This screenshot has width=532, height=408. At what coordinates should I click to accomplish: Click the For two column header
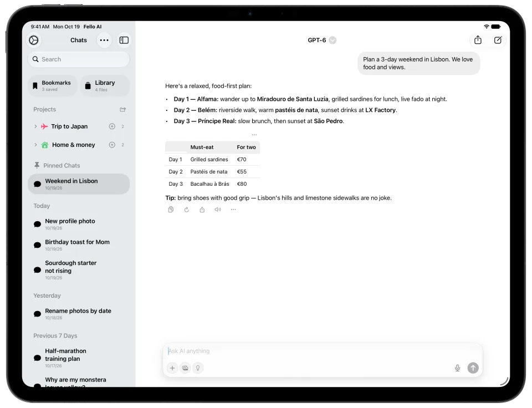246,147
